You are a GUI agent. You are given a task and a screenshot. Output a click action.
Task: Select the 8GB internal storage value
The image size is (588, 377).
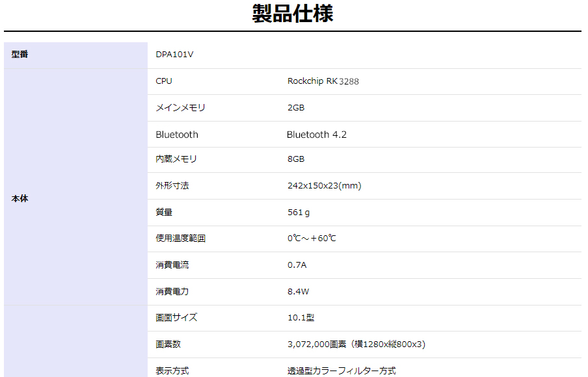[x=296, y=159]
